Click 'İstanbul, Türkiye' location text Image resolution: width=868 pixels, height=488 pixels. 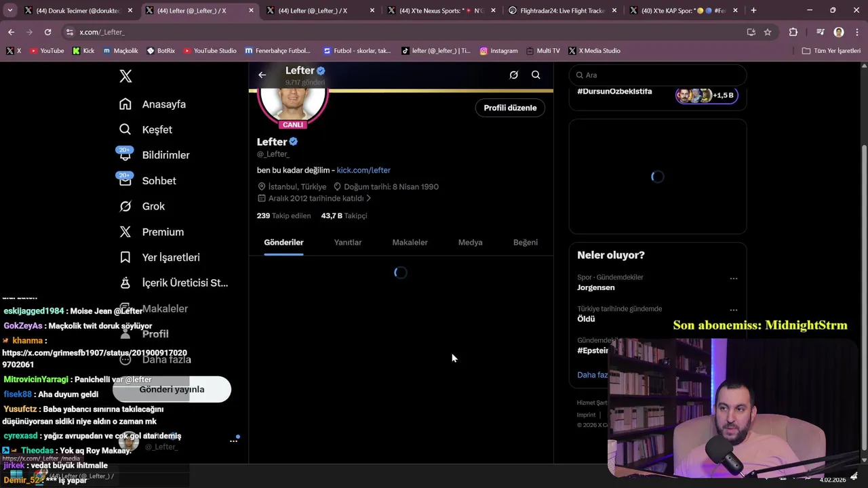pyautogui.click(x=297, y=187)
